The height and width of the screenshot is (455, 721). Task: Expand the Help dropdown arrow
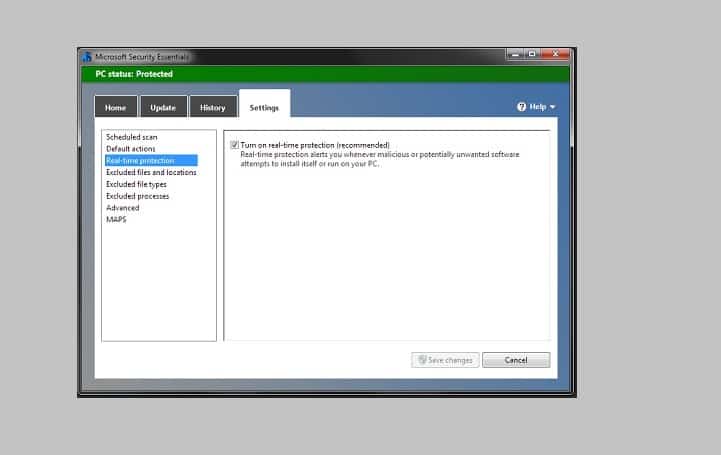tap(553, 107)
